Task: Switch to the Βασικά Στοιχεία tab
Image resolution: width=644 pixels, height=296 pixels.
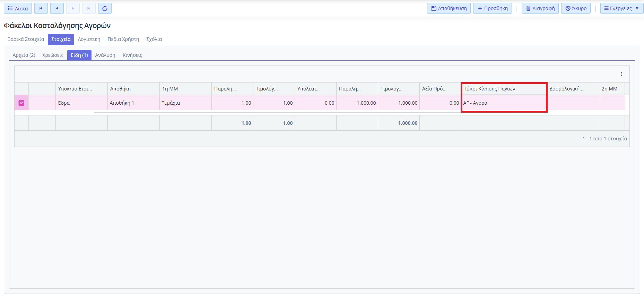Action: pos(26,39)
